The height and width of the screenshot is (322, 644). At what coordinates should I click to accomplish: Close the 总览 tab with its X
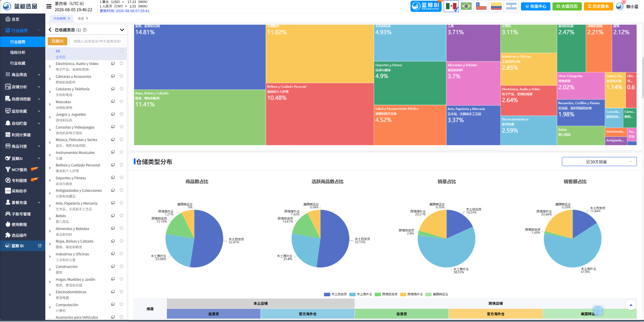[87, 19]
